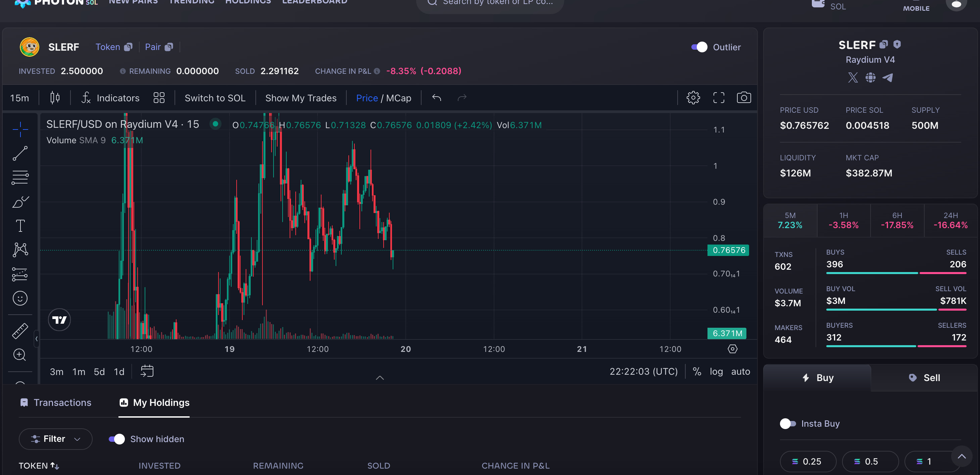Open the price scale settings icon

point(732,349)
